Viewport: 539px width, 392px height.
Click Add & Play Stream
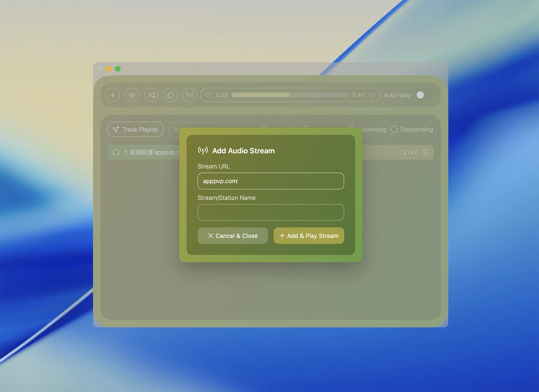[x=308, y=236]
